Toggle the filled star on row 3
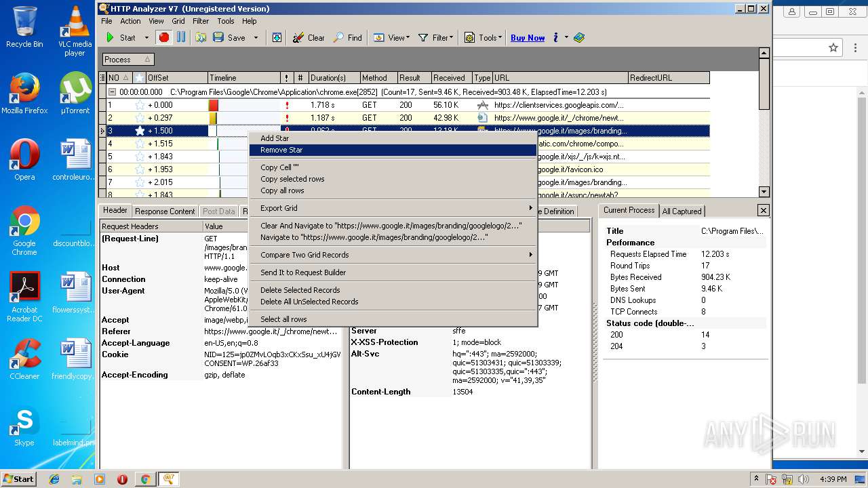Screen dimensions: 868x488 pos(140,131)
